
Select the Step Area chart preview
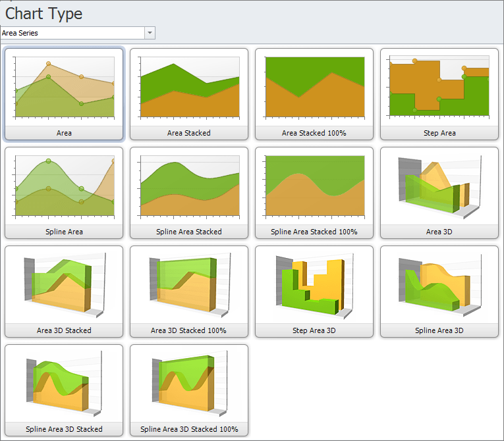pyautogui.click(x=439, y=88)
